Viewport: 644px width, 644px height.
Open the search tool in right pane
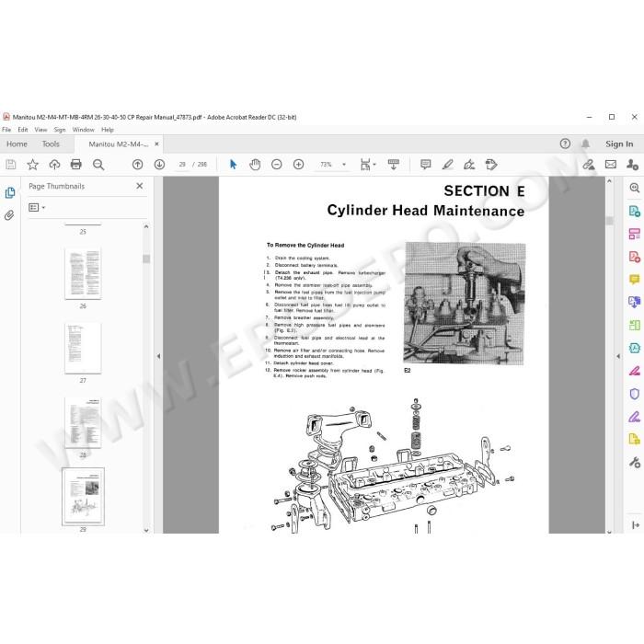pos(635,188)
